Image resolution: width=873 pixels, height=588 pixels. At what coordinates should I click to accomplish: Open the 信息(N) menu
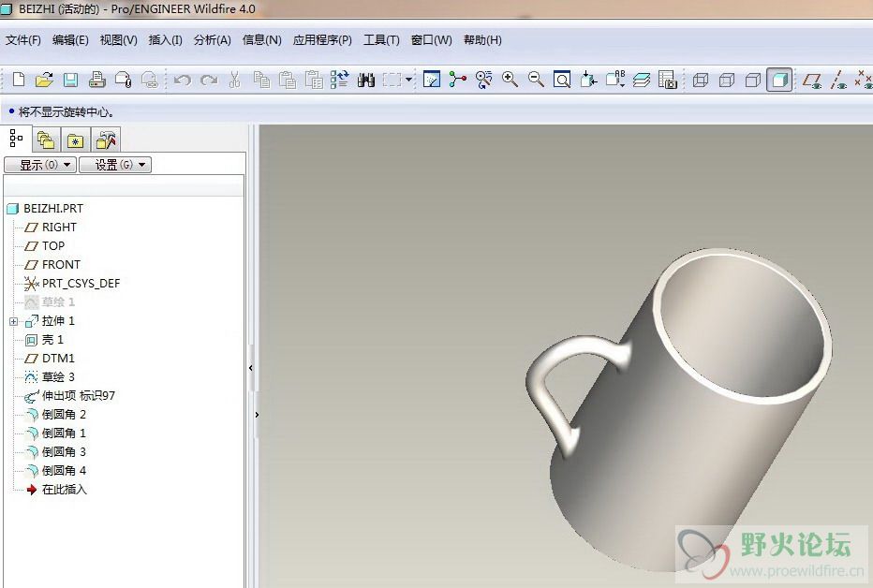click(261, 40)
